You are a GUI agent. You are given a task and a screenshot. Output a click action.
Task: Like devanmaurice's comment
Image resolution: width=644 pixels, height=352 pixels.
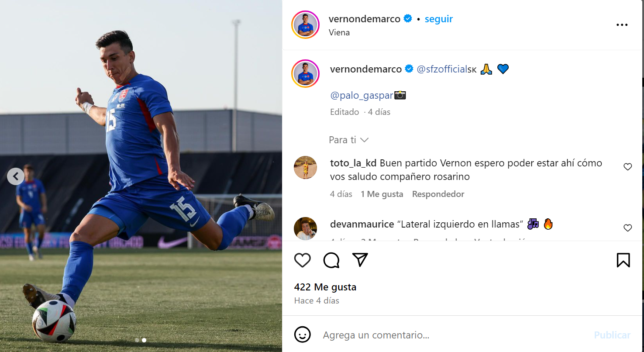coord(627,228)
